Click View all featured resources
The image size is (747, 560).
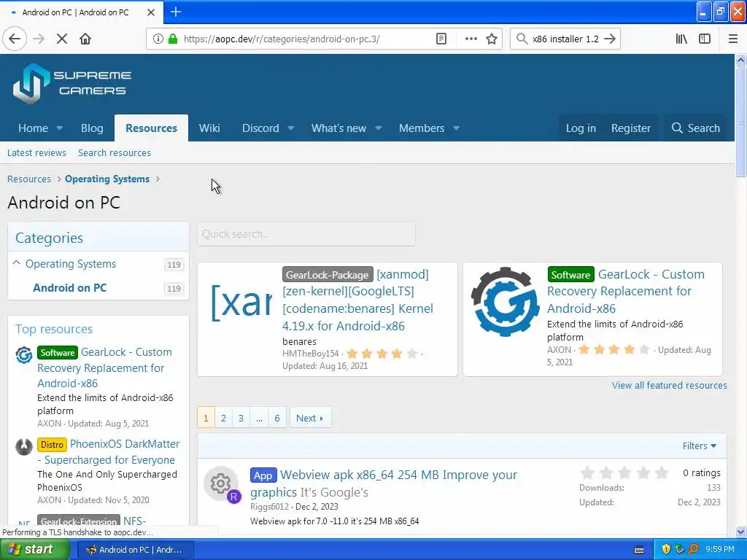coord(670,385)
